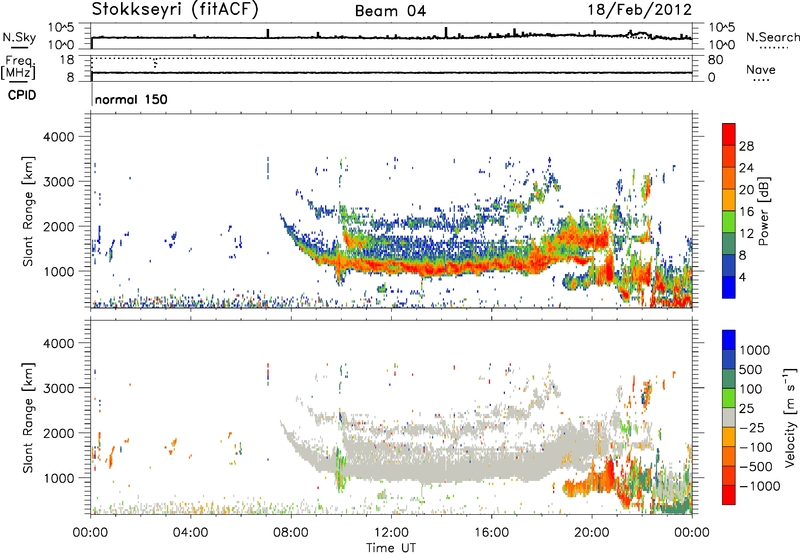Click the tall noise spike near 14:00
The width and height of the screenshot is (800, 554).
coord(446,32)
